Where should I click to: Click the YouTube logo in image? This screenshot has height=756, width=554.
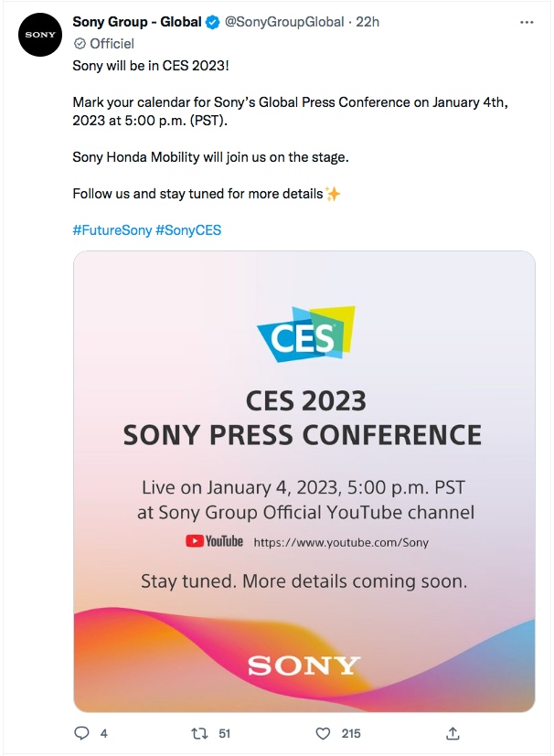point(215,541)
